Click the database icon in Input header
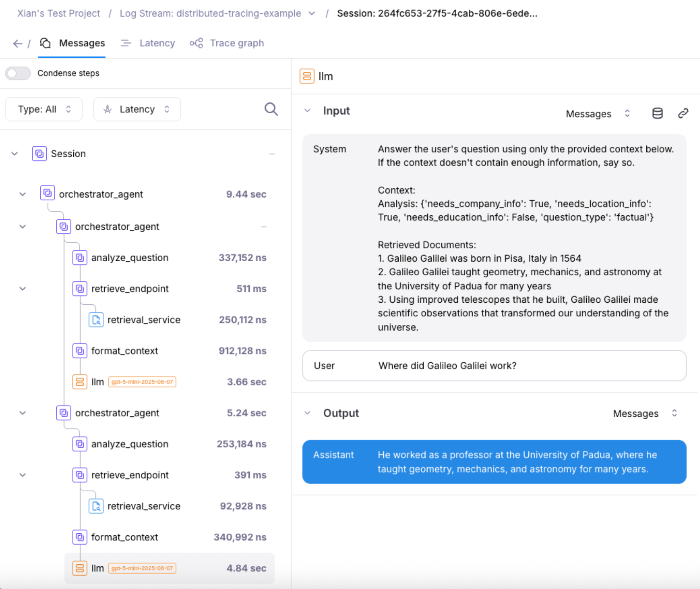This screenshot has height=589, width=700. tap(657, 113)
